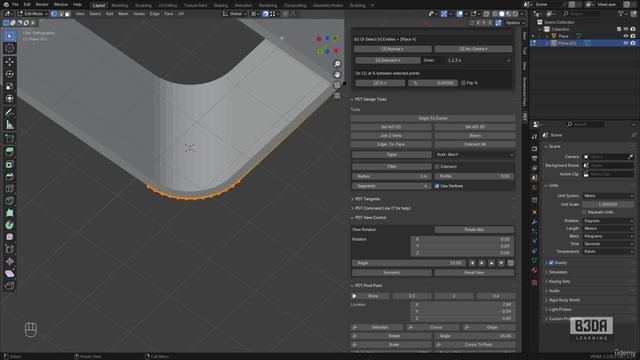Hide the Plane object via eye icon
640x360 pixels.
tap(626, 36)
